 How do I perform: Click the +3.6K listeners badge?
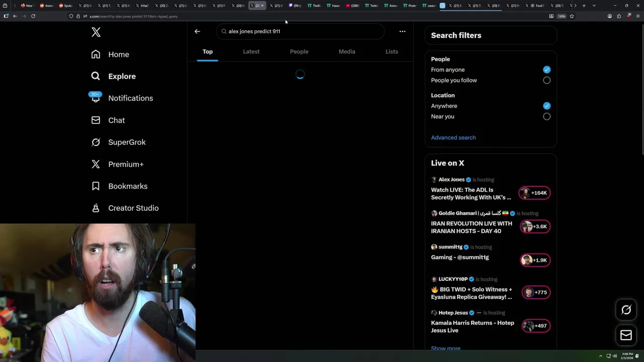pyautogui.click(x=535, y=227)
